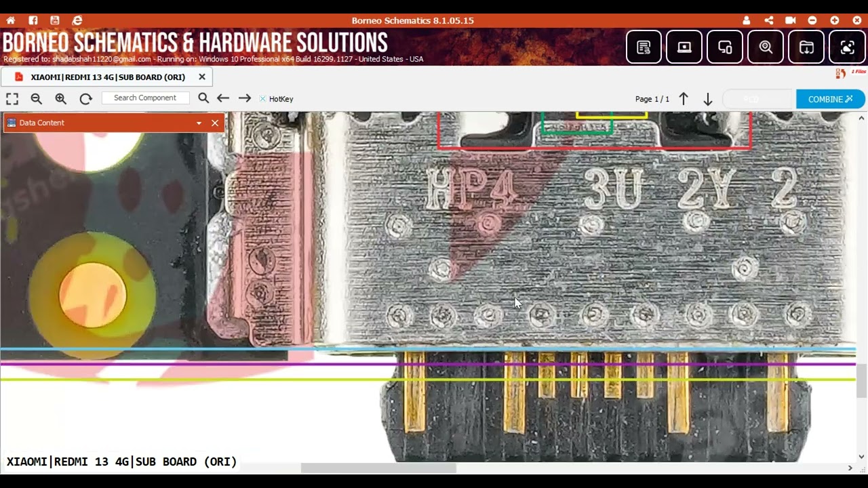Click the share icon in title bar

pyautogui.click(x=768, y=20)
